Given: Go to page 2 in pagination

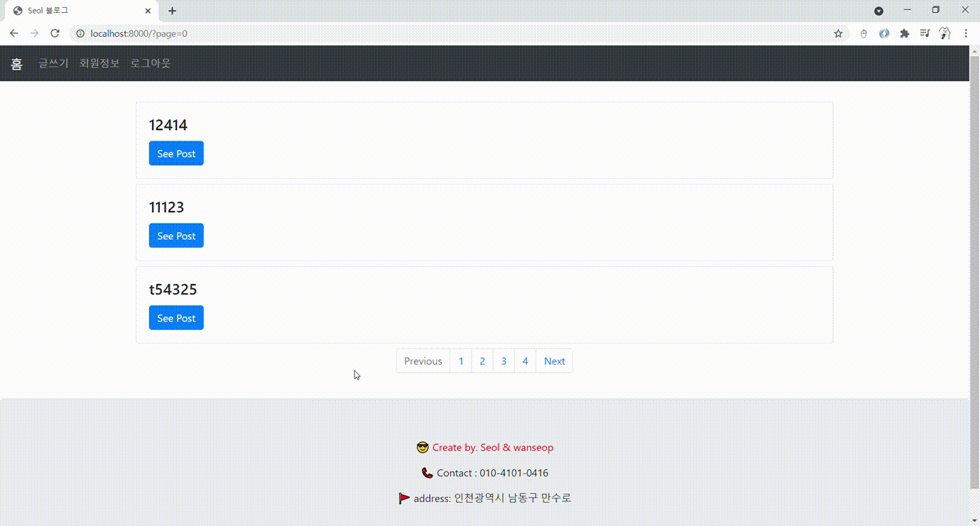Looking at the screenshot, I should [482, 361].
